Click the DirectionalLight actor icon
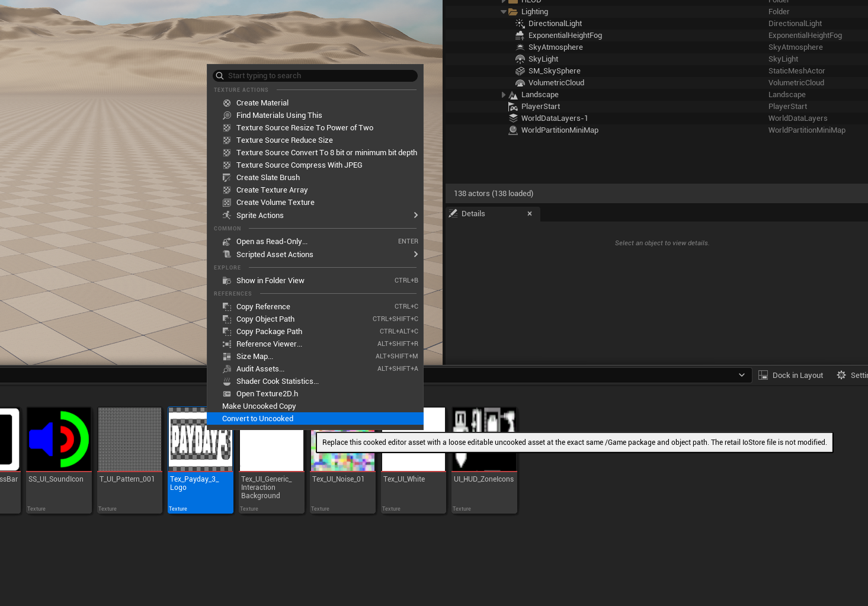The width and height of the screenshot is (868, 606). pos(520,24)
